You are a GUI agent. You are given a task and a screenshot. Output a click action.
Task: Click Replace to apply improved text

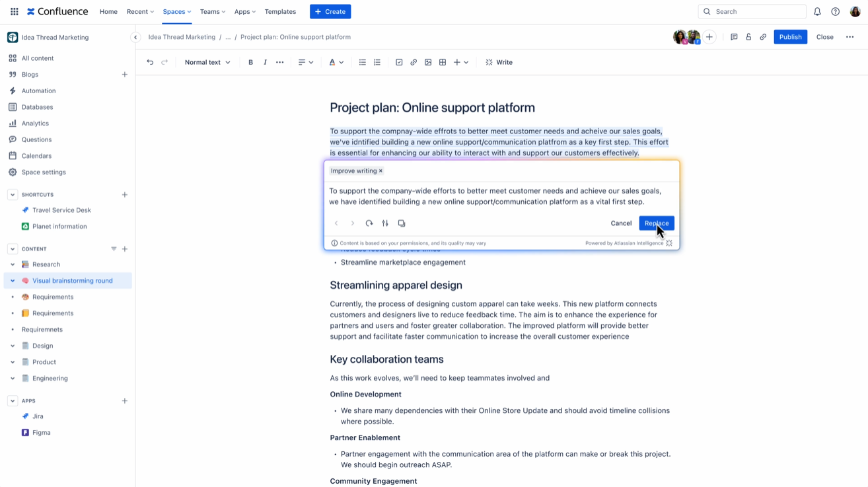[x=656, y=223]
